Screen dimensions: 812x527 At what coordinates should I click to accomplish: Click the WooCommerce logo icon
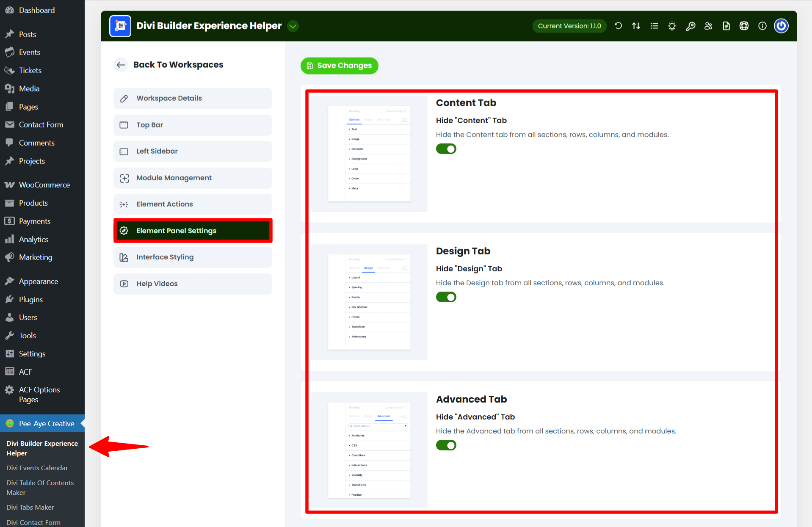[9, 185]
